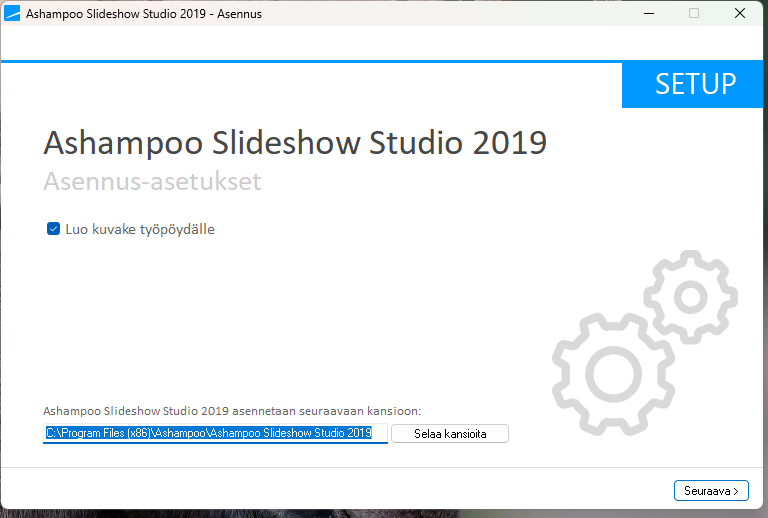Click into the installation path field
Viewport: 768px width, 518px height.
coord(216,433)
